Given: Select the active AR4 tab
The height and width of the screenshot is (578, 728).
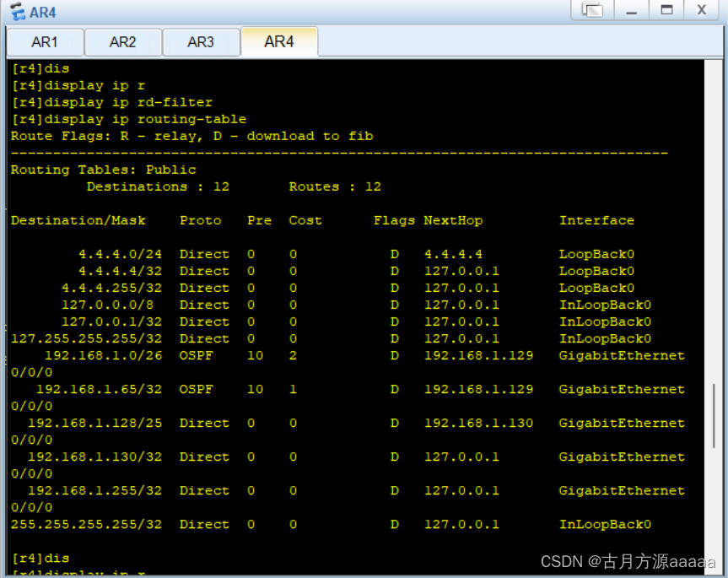Looking at the screenshot, I should click(x=279, y=42).
